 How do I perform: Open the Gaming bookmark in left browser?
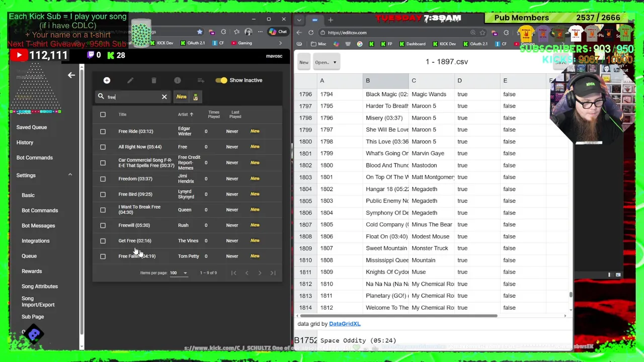(242, 43)
